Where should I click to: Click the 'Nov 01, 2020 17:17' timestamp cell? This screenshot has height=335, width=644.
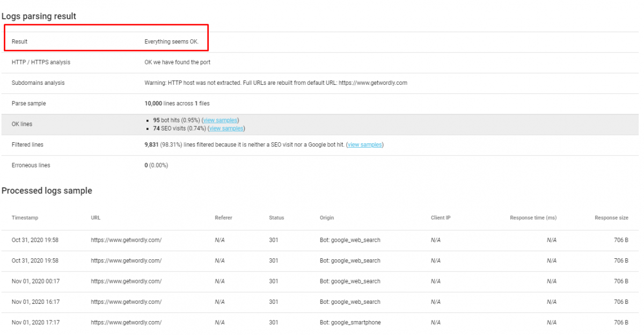pyautogui.click(x=35, y=323)
